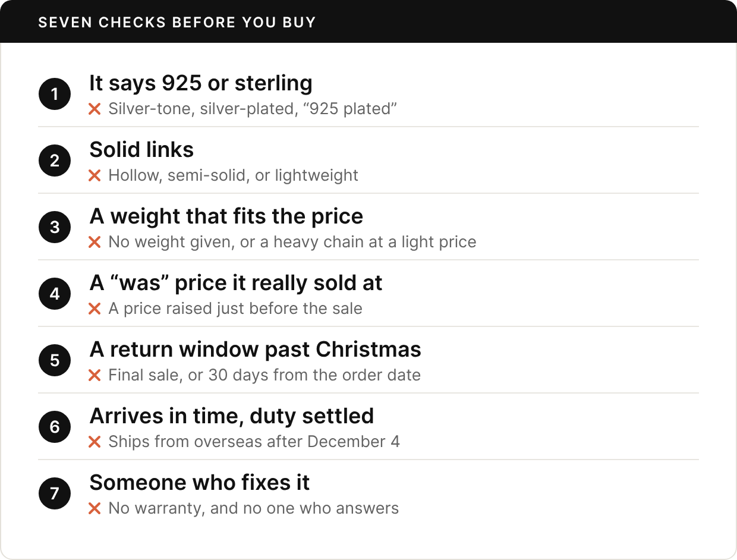
Task: Click the red X beside No weight given
Action: point(95,243)
